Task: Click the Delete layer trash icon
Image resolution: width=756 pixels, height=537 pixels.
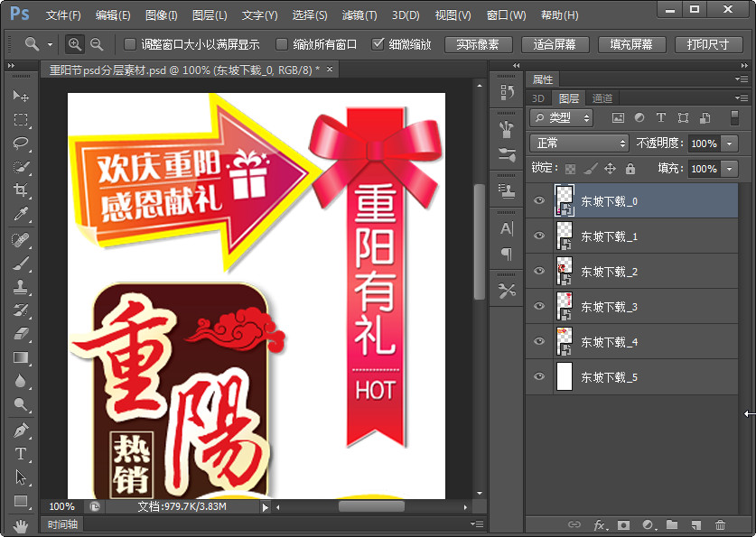Action: 720,524
